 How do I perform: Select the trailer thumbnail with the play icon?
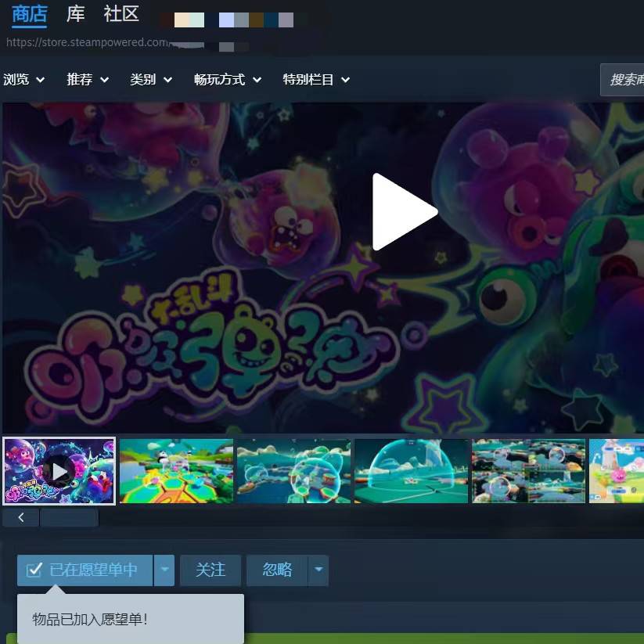[x=59, y=471]
